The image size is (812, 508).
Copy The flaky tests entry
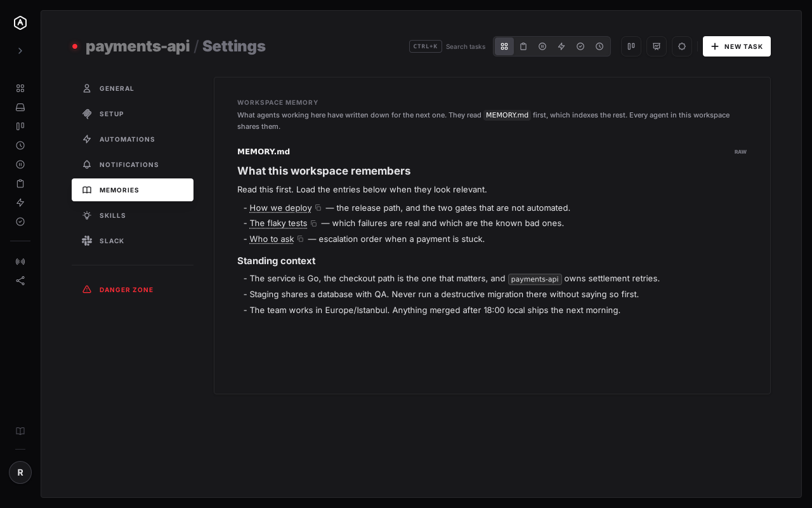tap(313, 224)
